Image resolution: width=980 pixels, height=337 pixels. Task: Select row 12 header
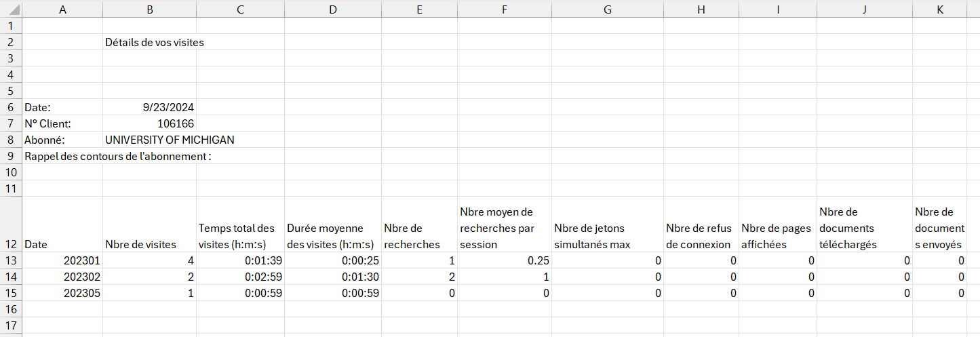11,224
